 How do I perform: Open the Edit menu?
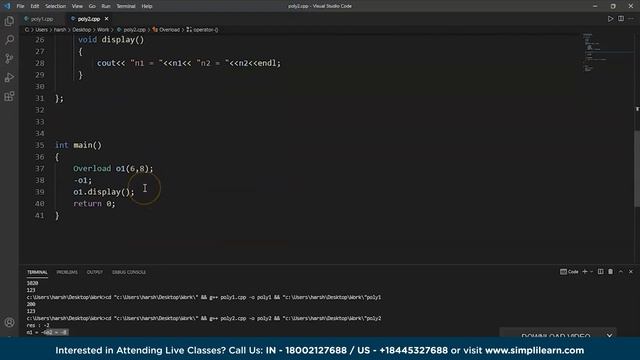35,6
